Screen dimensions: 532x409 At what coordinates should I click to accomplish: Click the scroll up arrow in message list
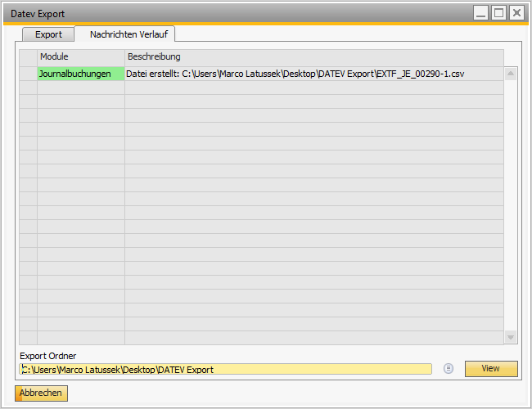point(511,74)
